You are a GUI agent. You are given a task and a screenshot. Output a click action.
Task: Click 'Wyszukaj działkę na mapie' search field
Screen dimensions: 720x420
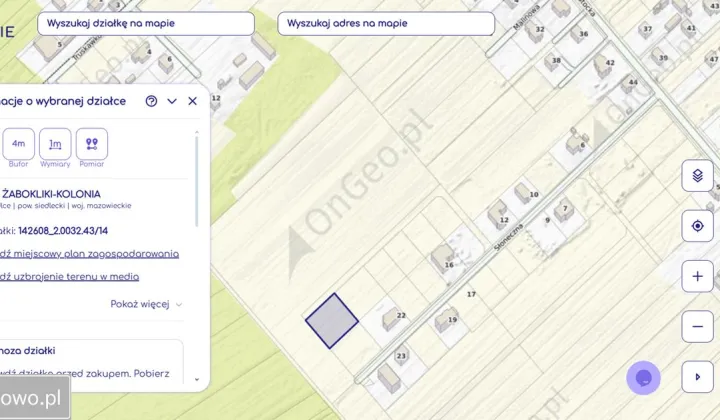click(145, 23)
